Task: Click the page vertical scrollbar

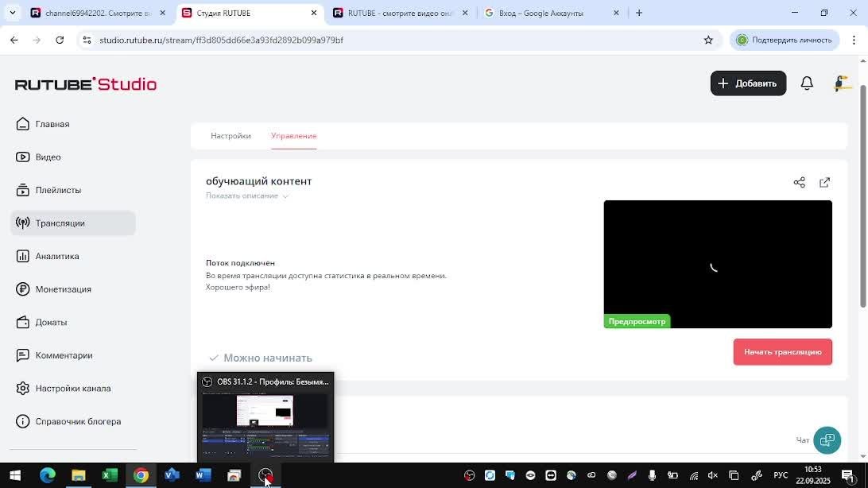Action: pos(863,196)
